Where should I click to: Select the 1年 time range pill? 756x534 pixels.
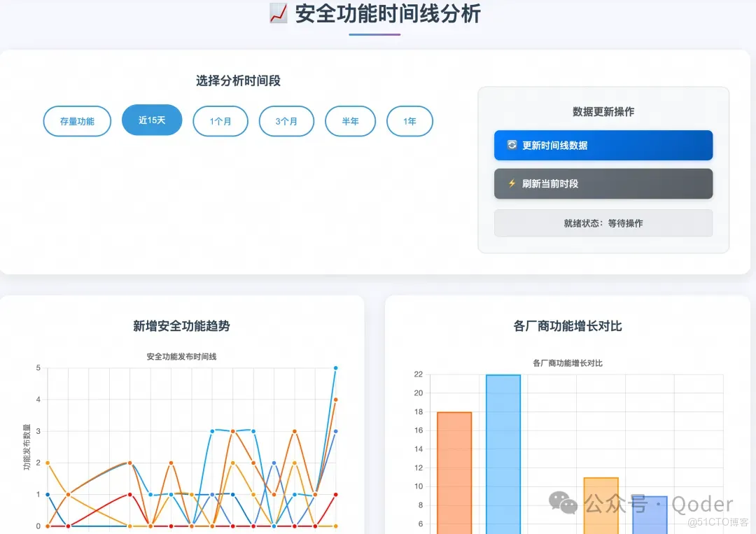409,120
